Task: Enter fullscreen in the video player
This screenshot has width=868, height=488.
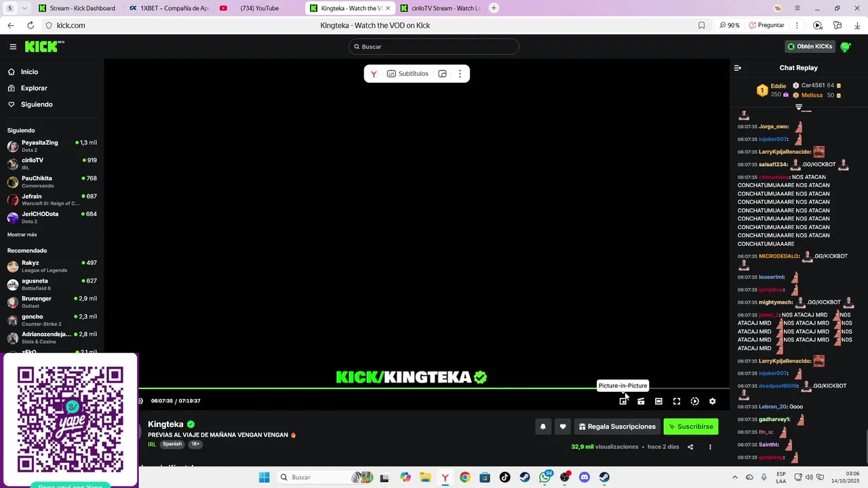Action: click(x=677, y=401)
